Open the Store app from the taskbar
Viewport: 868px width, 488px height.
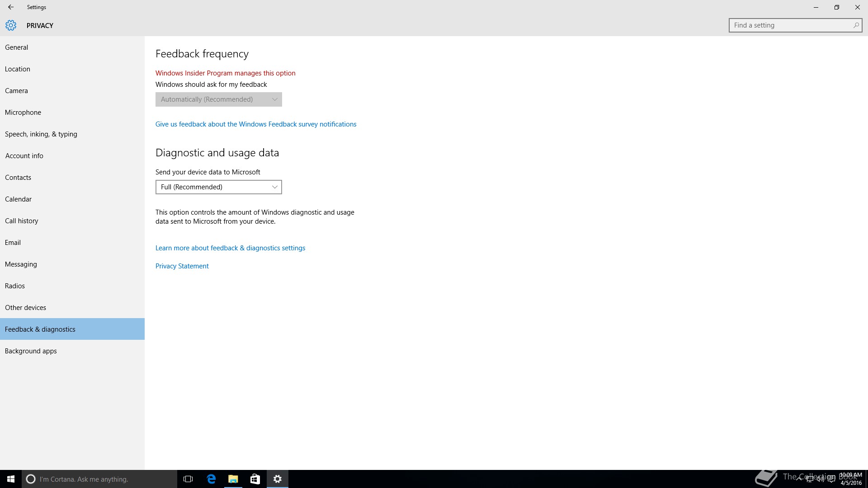point(255,479)
